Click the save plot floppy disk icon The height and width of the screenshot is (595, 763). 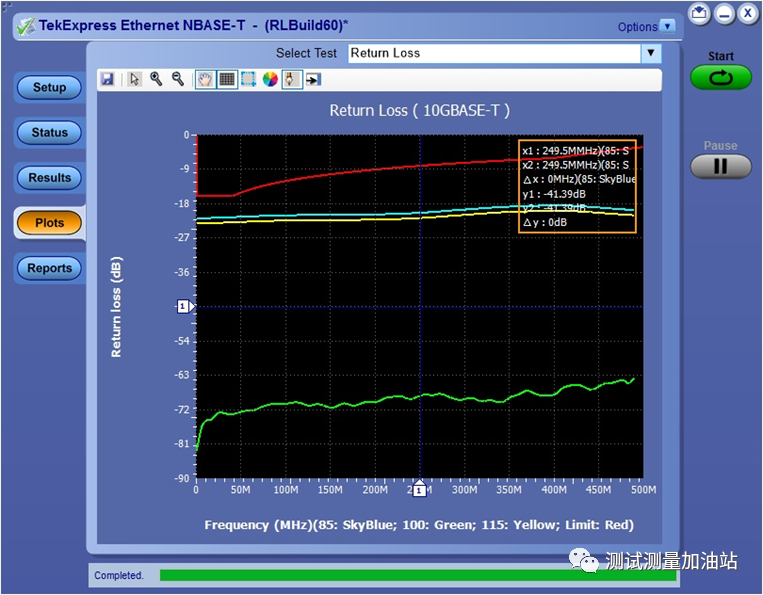pos(107,79)
